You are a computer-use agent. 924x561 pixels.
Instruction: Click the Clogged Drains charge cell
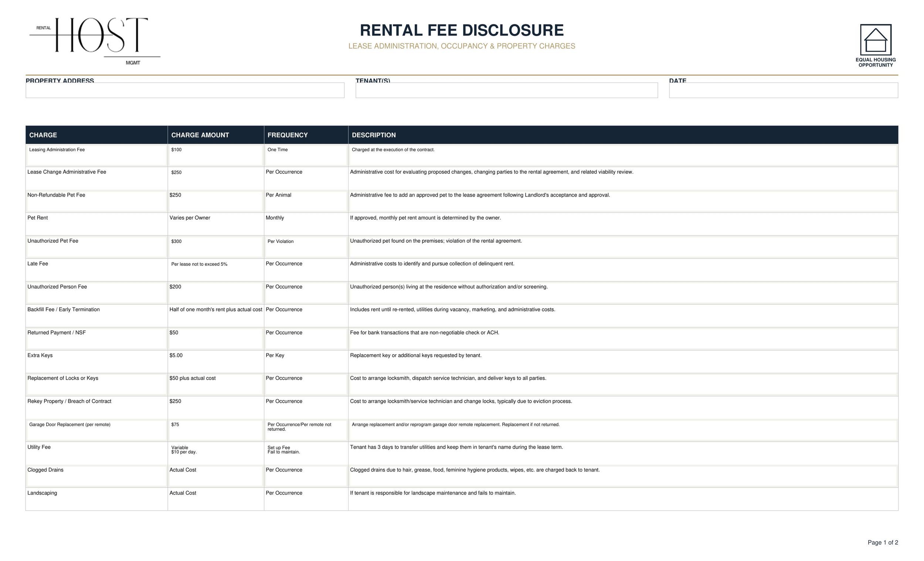coord(97,476)
